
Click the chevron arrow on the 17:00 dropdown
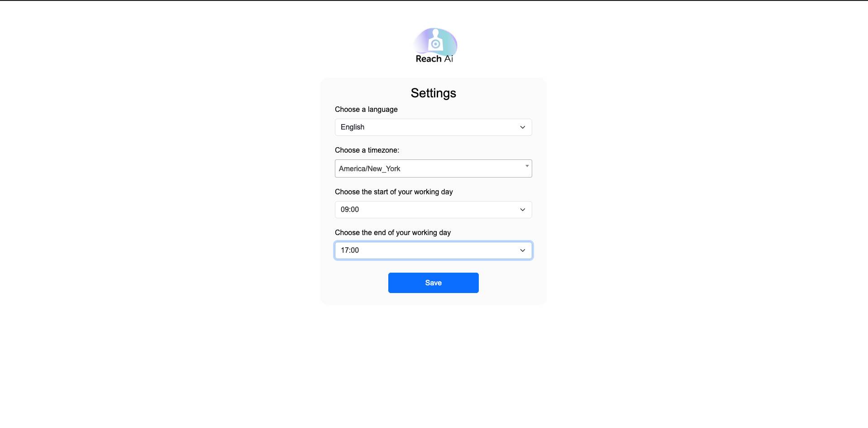(x=523, y=250)
